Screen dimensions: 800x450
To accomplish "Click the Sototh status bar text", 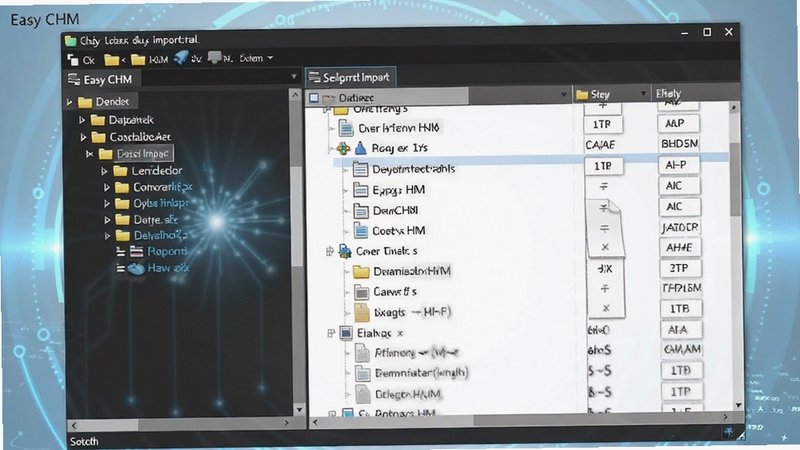I will tap(84, 441).
